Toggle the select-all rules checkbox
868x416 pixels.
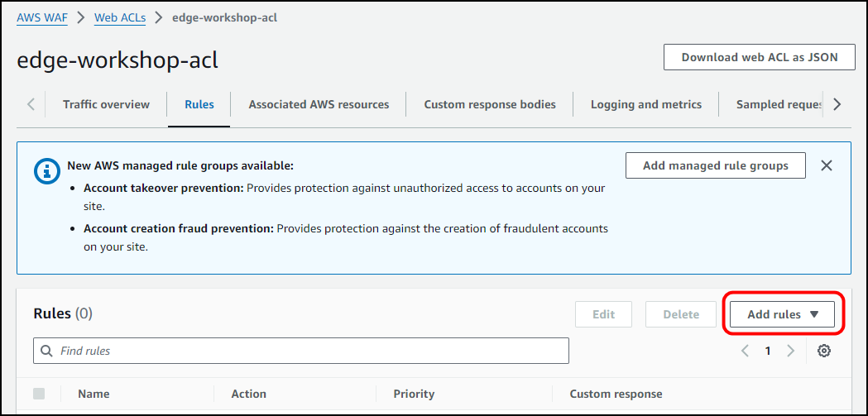pyautogui.click(x=39, y=394)
